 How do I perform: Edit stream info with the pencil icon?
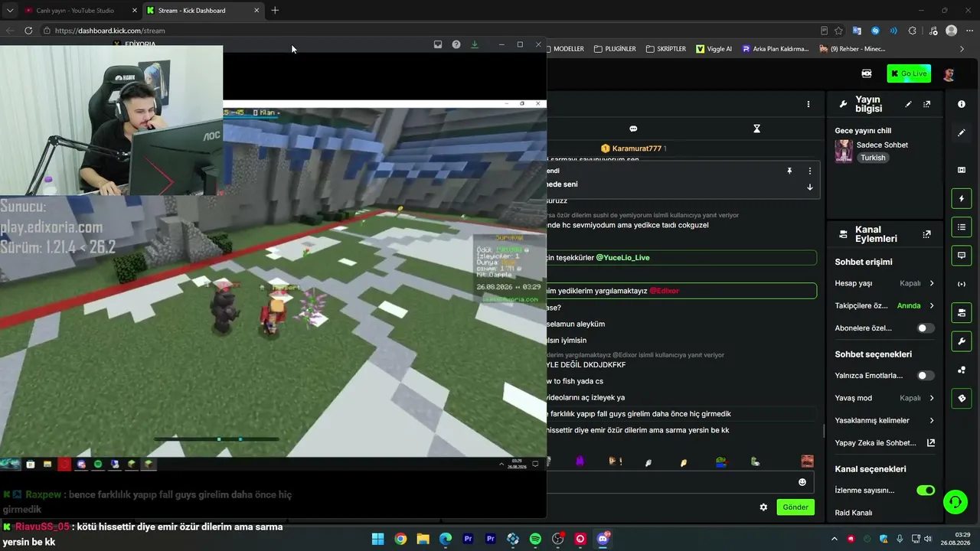click(909, 104)
